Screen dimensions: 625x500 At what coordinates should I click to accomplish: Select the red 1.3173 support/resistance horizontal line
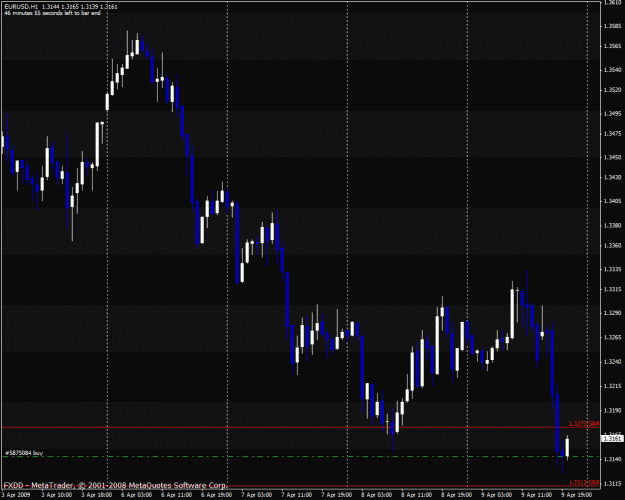(301, 427)
